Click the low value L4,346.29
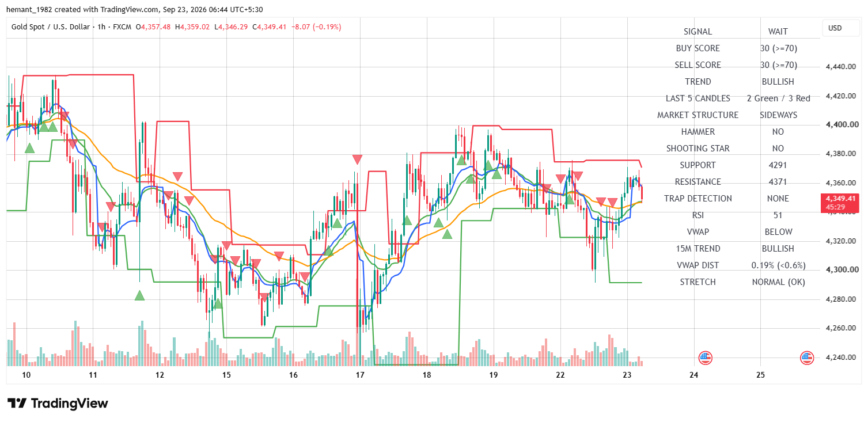 pyautogui.click(x=231, y=26)
